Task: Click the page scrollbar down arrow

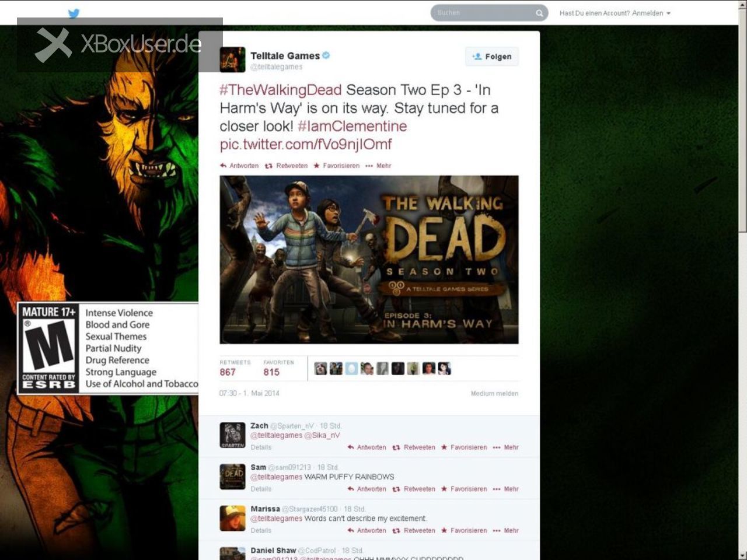Action: click(742, 555)
